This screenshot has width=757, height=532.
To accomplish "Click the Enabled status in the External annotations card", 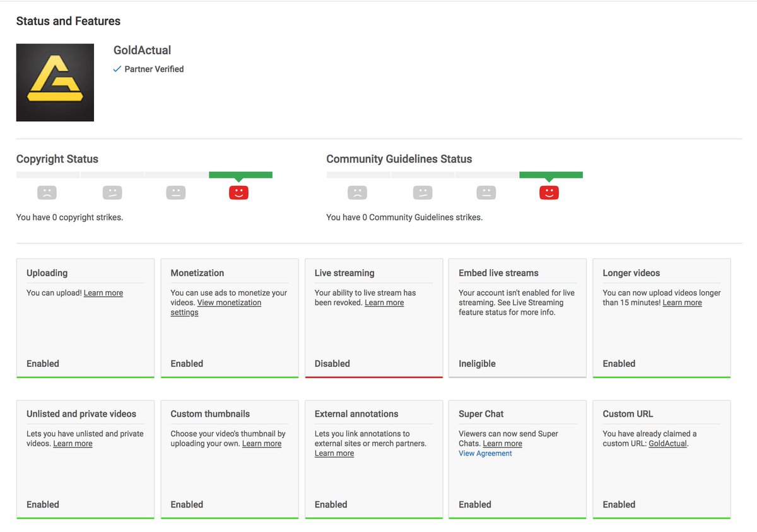I will click(x=331, y=505).
